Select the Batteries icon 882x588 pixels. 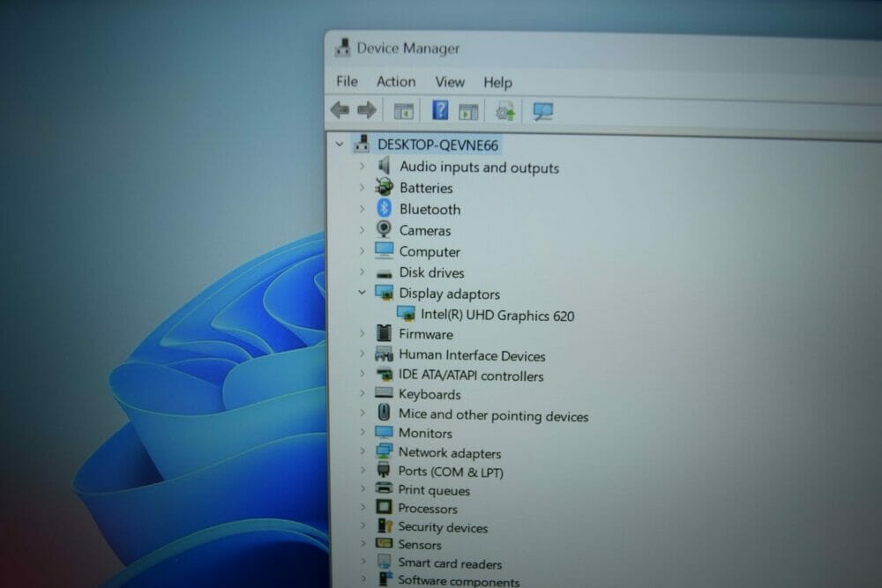click(x=385, y=187)
